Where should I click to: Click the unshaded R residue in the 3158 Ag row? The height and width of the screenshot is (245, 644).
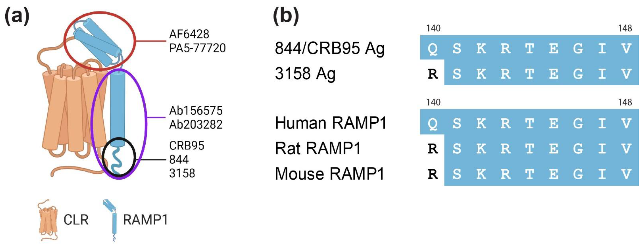coord(432,74)
